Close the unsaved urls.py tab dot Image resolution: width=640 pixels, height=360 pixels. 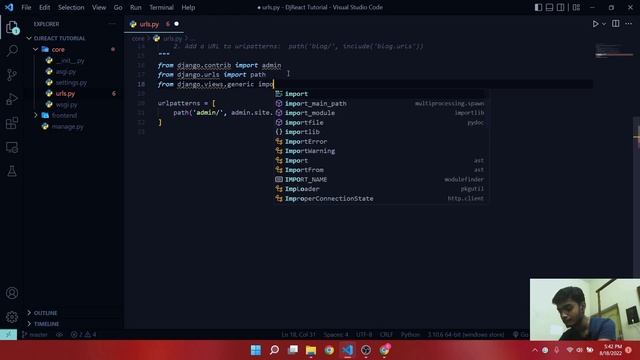pos(176,24)
